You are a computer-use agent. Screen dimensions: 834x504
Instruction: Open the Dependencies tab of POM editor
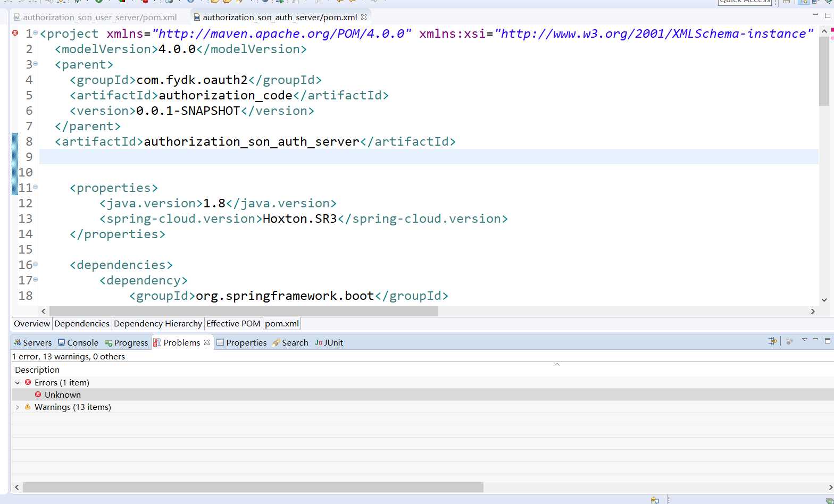(81, 324)
